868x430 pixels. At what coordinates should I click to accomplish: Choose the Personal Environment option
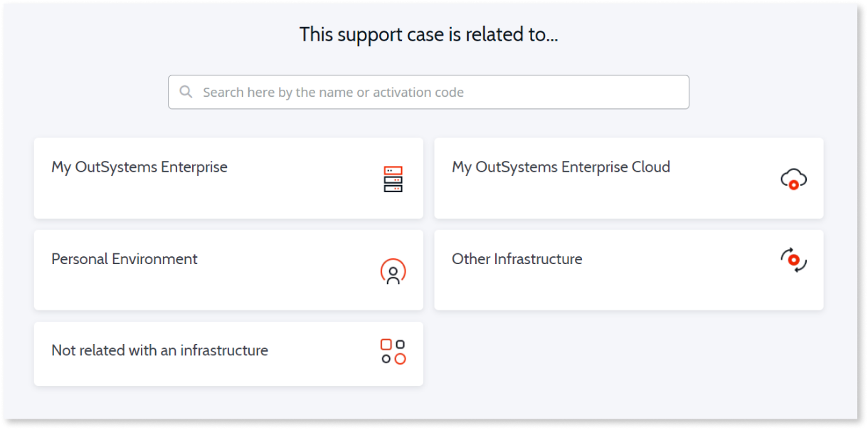coord(228,270)
